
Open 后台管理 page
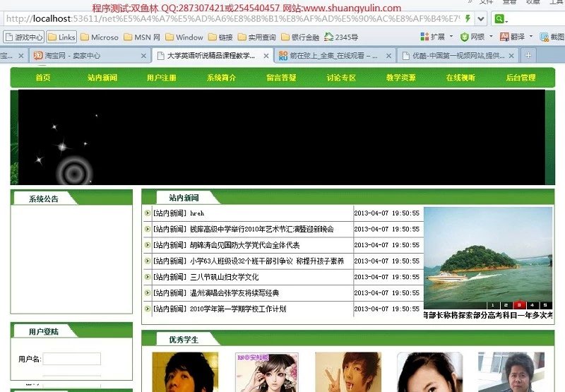pos(521,78)
